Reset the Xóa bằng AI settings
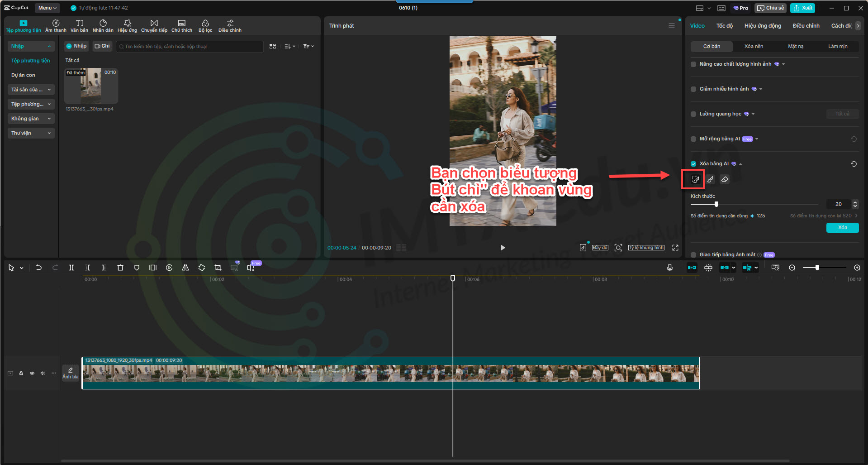This screenshot has width=868, height=465. 854,164
